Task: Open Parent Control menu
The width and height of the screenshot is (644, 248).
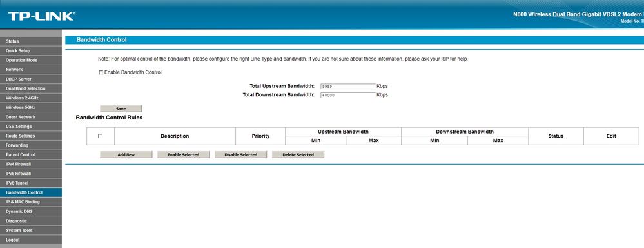Action: point(31,154)
